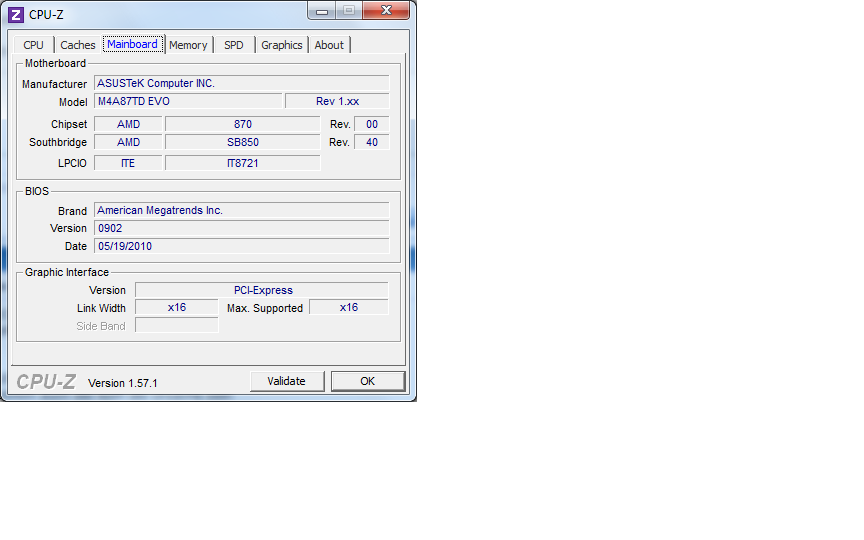Click southbridge revision value 40
Image resolution: width=864 pixels, height=540 pixels.
pyautogui.click(x=372, y=142)
